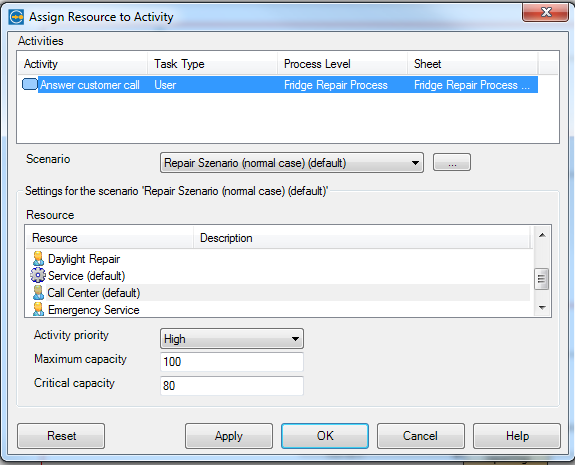Click the Reset button

[61, 436]
